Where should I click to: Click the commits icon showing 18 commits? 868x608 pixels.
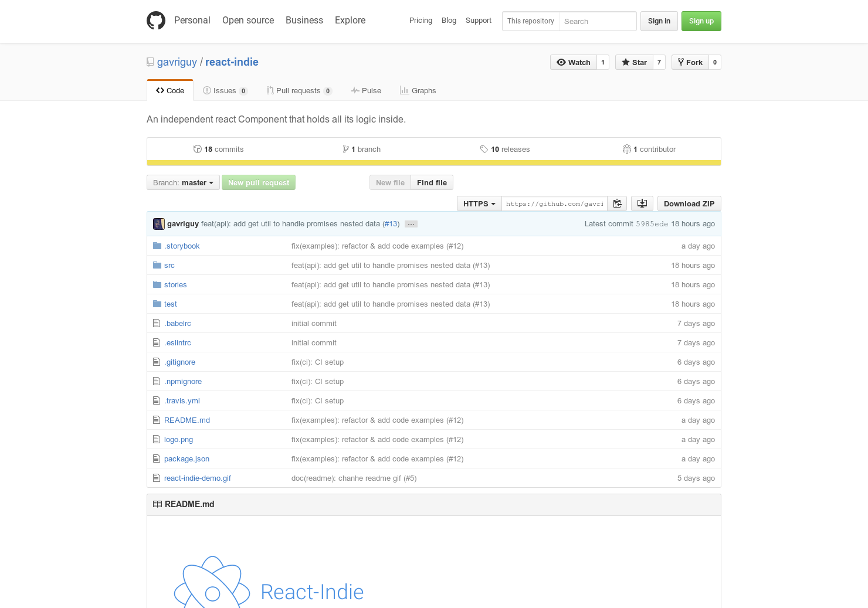(198, 149)
